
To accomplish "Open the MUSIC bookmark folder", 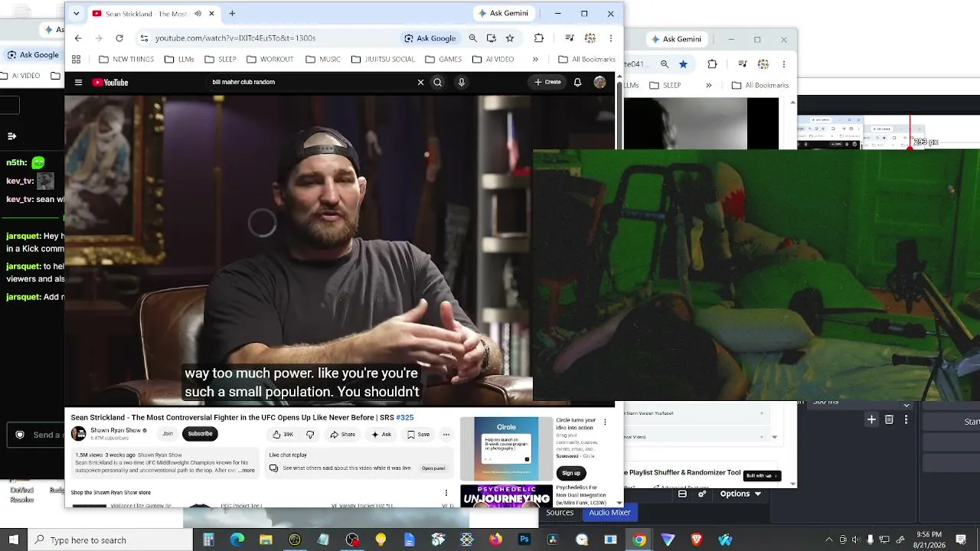I will click(322, 59).
